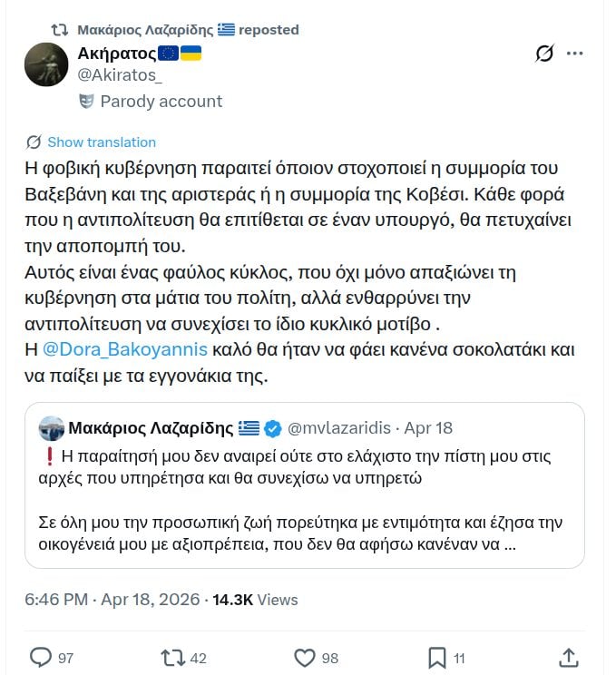
Task: Click the Grok icon beside more options
Action: coord(544,54)
